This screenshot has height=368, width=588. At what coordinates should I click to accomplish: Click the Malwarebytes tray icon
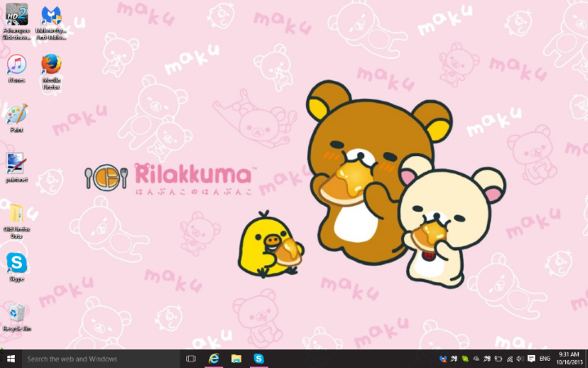(x=443, y=359)
